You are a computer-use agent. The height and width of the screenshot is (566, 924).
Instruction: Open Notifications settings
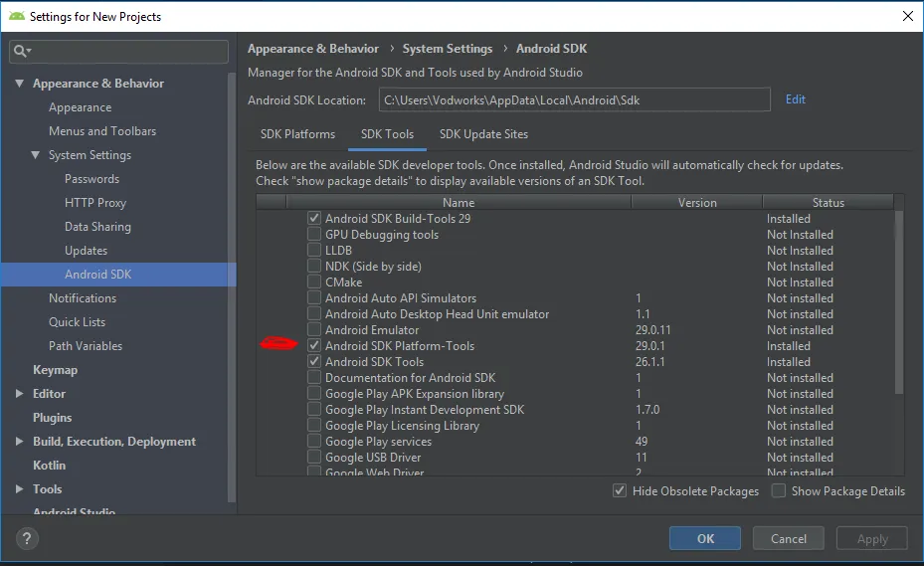pos(83,298)
